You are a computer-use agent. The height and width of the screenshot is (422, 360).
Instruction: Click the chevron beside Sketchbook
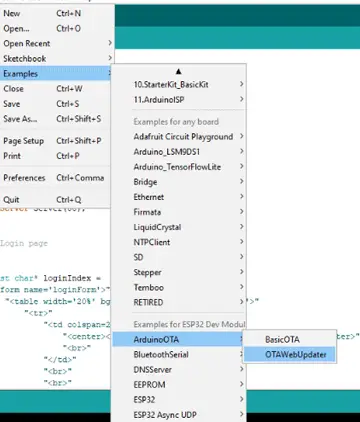(x=110, y=58)
